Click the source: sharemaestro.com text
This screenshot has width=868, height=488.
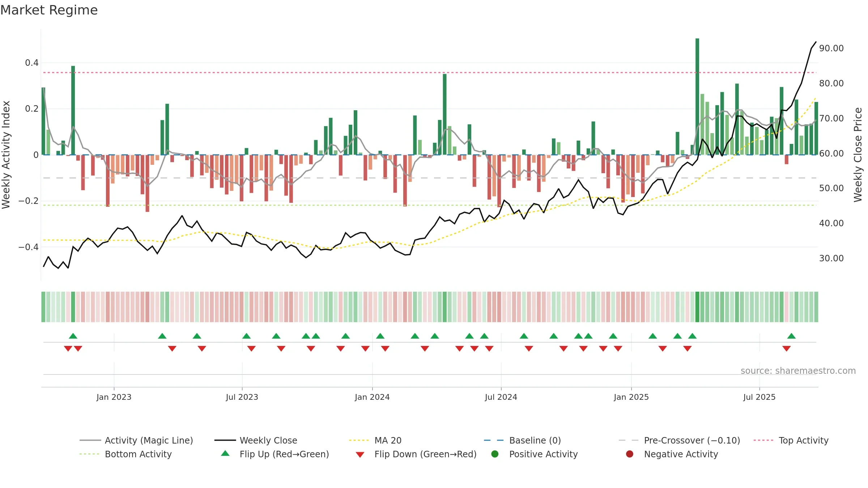[x=798, y=371]
